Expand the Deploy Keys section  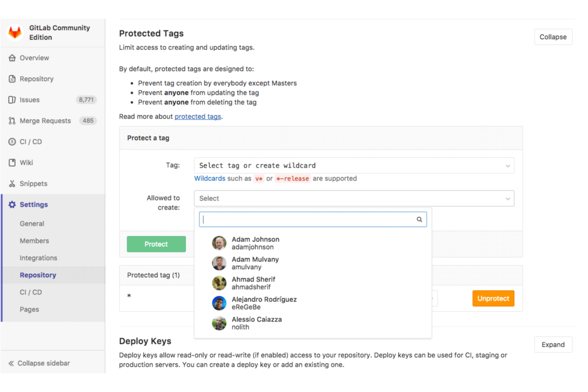[x=553, y=345]
